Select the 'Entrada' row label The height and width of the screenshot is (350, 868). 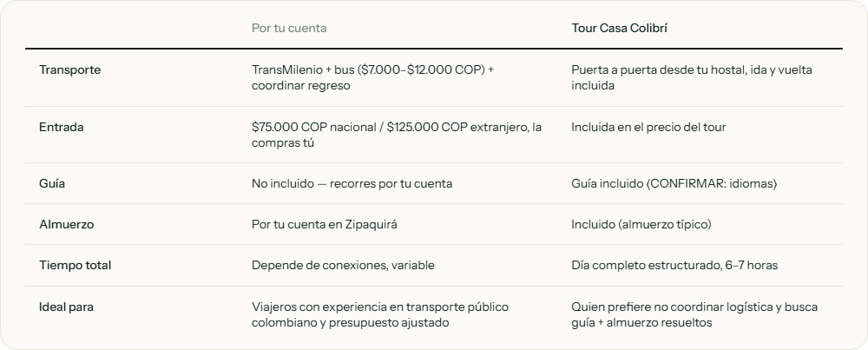click(x=62, y=127)
